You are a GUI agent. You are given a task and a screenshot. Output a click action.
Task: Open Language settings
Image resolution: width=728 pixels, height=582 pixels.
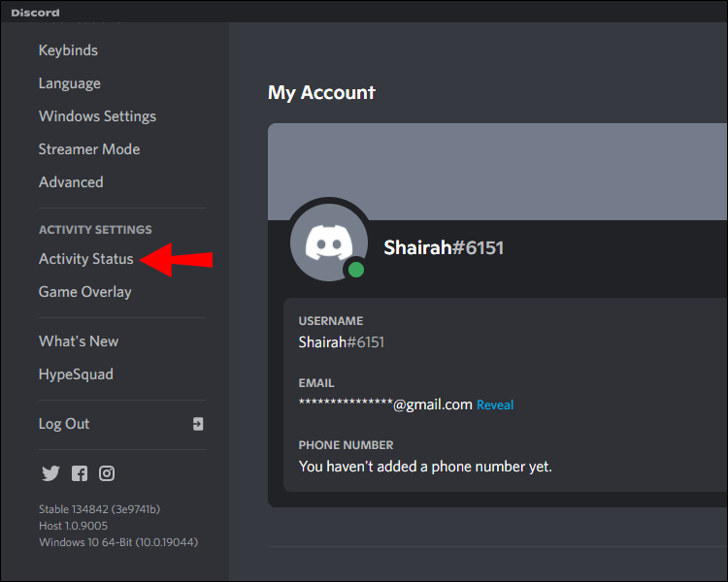point(70,83)
